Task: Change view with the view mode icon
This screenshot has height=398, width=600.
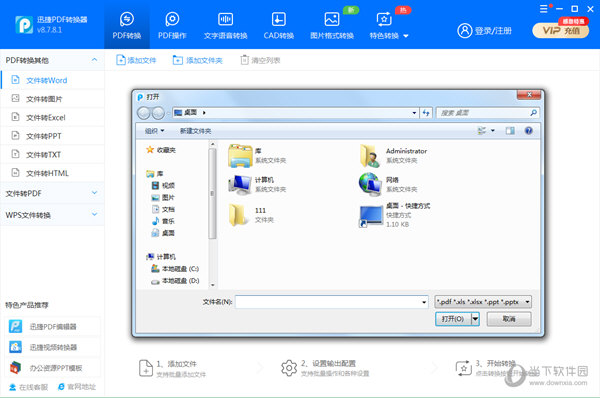Action: click(x=481, y=131)
